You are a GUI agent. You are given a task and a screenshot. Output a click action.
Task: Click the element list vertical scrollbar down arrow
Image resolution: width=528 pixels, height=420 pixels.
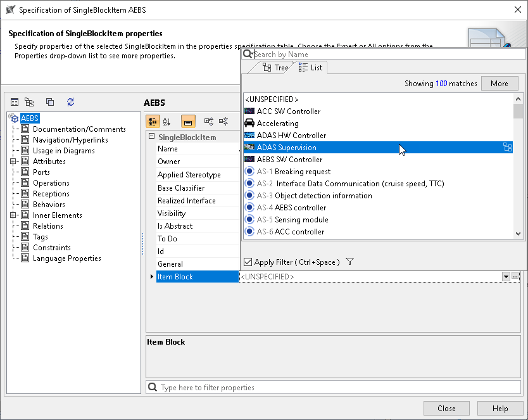pyautogui.click(x=518, y=234)
